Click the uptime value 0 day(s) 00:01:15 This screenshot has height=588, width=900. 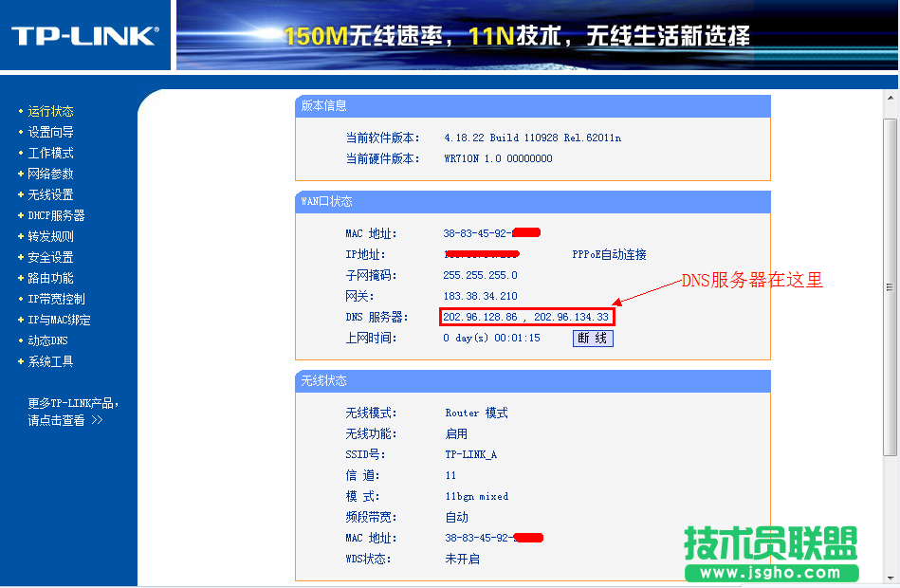491,339
